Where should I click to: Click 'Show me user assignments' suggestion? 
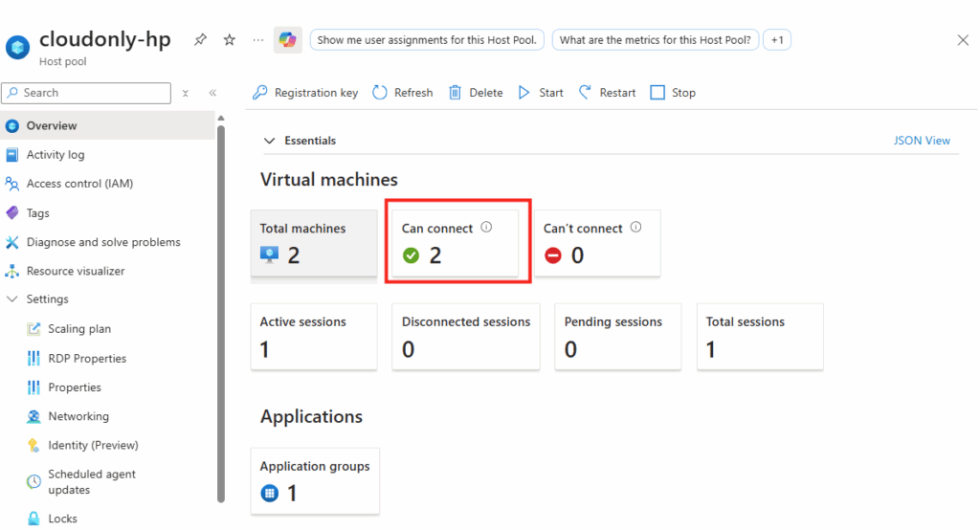point(428,40)
